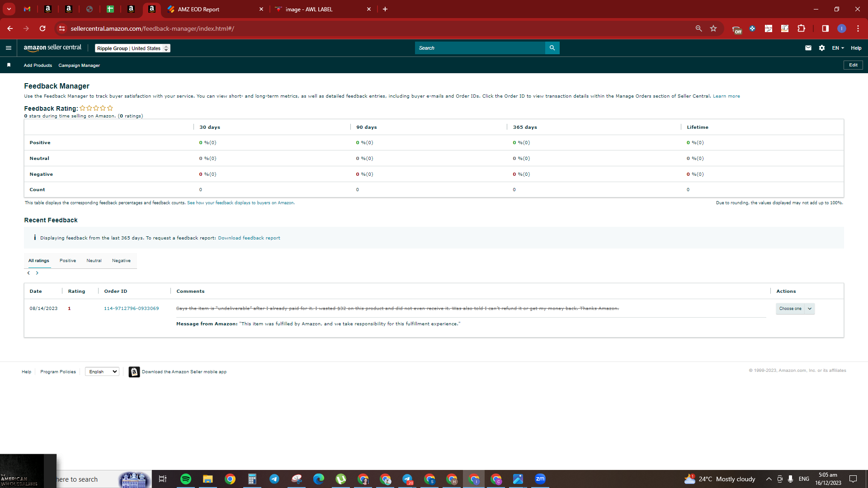
Task: Open the Help menu link
Action: [x=856, y=48]
